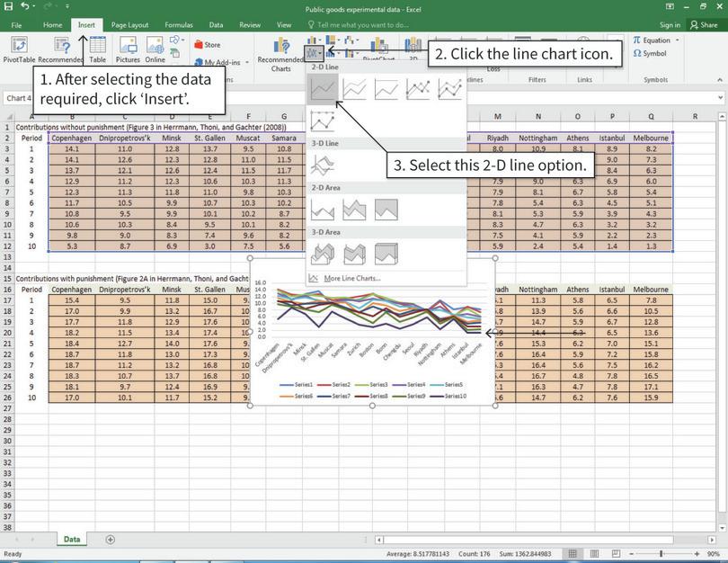
Task: Expand the My Add-ins dropdown arrow
Action: 247,62
